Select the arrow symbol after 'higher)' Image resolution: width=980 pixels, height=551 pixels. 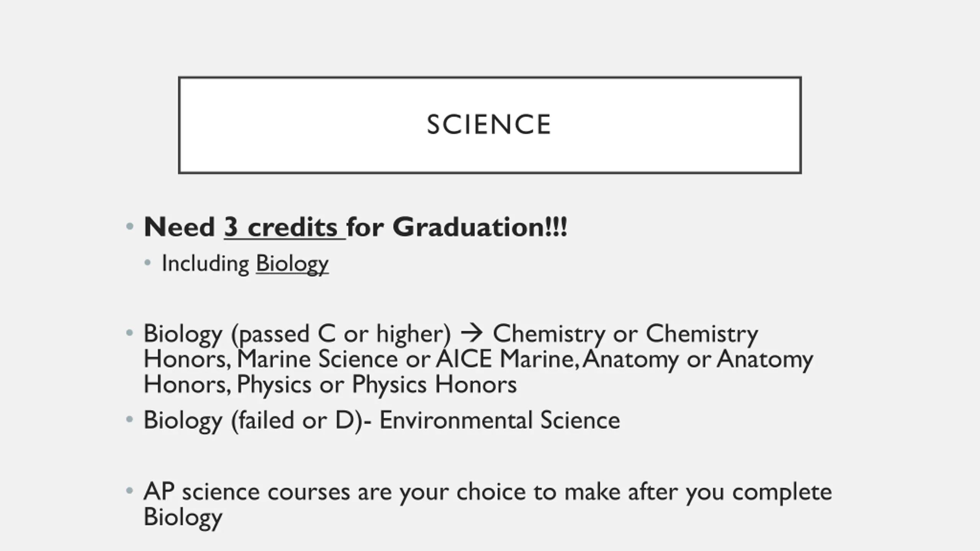click(x=472, y=334)
